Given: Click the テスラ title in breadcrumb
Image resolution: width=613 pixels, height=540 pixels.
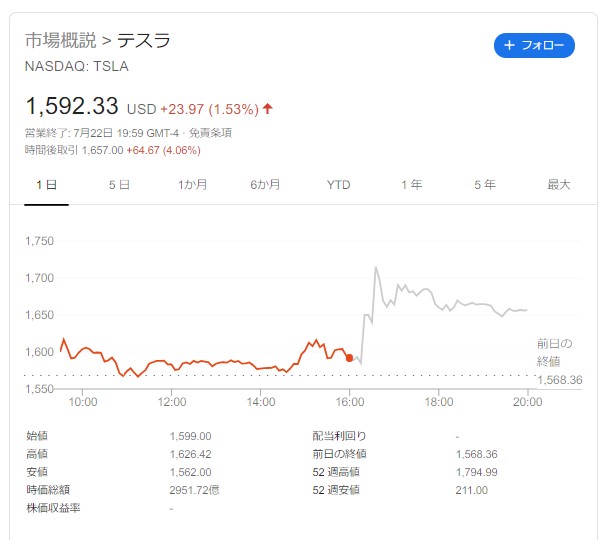Looking at the screenshot, I should (144, 40).
